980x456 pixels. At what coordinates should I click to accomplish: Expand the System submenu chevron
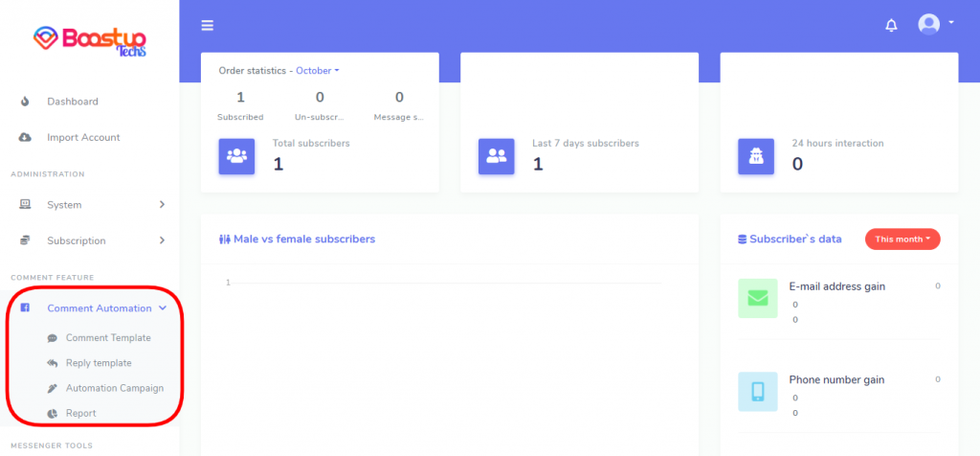[162, 205]
